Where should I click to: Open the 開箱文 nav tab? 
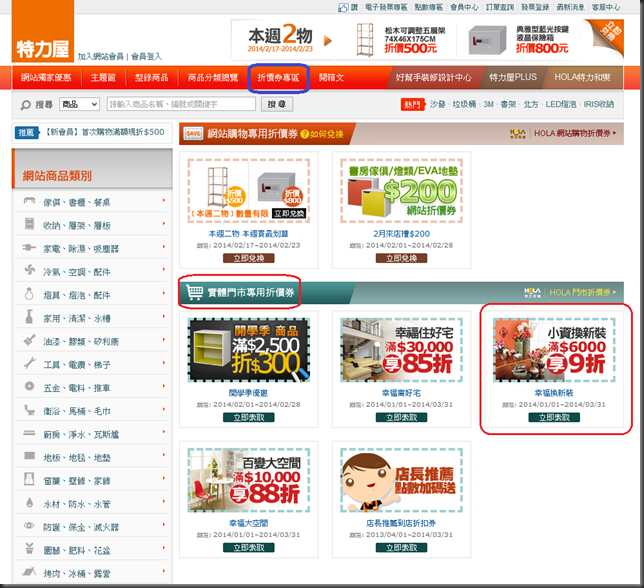point(331,78)
